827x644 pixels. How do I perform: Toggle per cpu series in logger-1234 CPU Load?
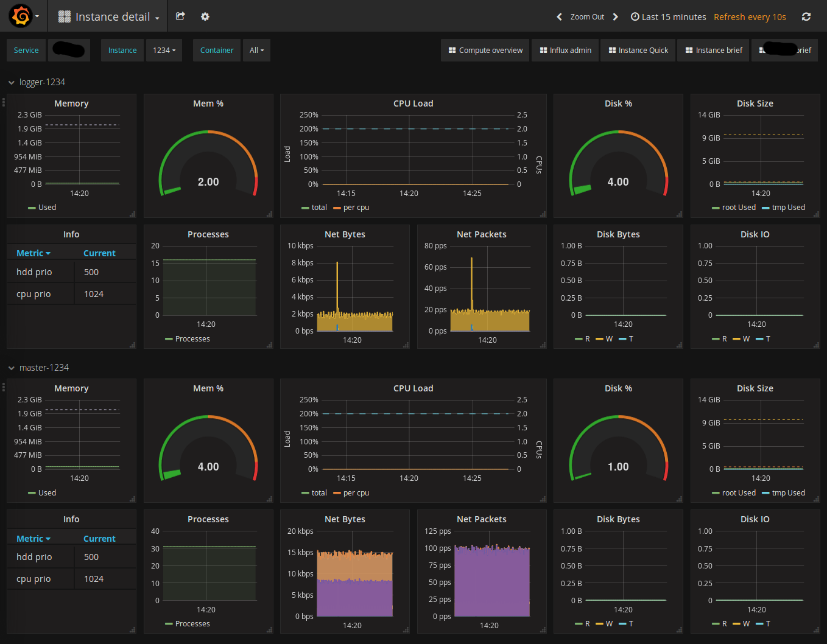[x=356, y=208]
